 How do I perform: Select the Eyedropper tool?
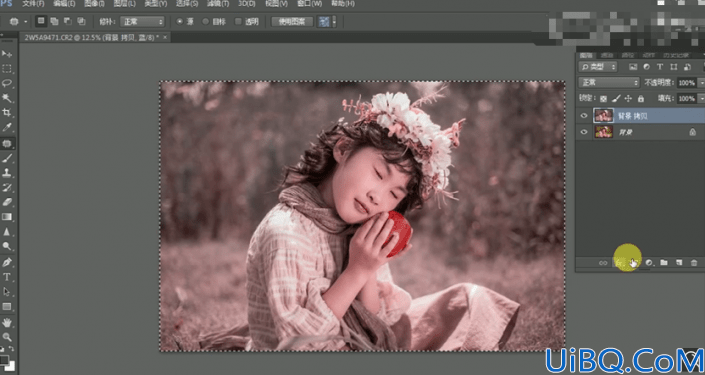pyautogui.click(x=7, y=128)
